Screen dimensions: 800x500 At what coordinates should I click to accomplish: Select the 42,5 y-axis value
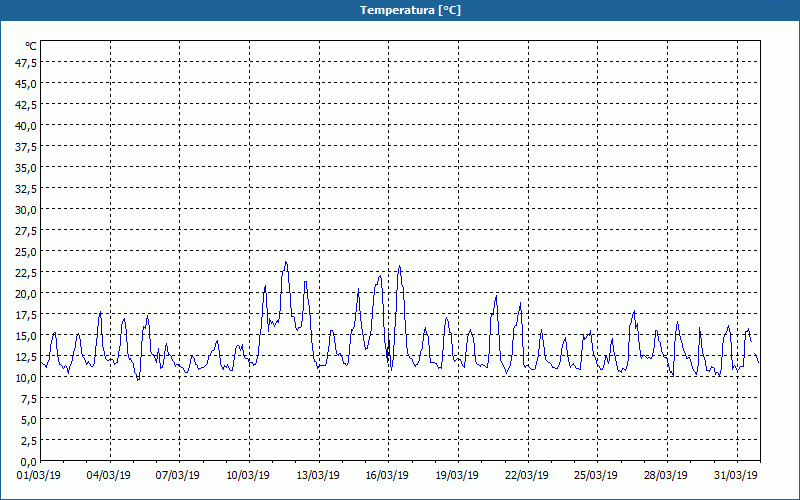pos(26,105)
